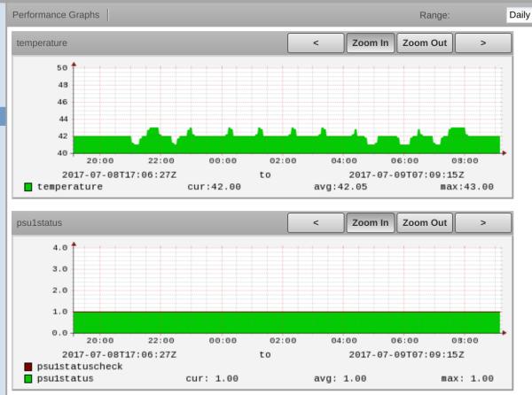
Task: Click psu1status graph start timestamp 2017-07-08T17:06:27Z
Action: point(119,354)
